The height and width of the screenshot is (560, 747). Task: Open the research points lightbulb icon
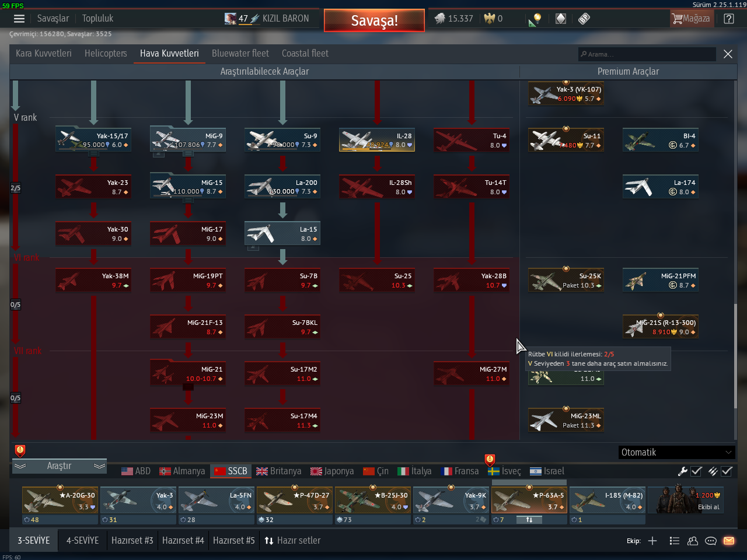535,19
